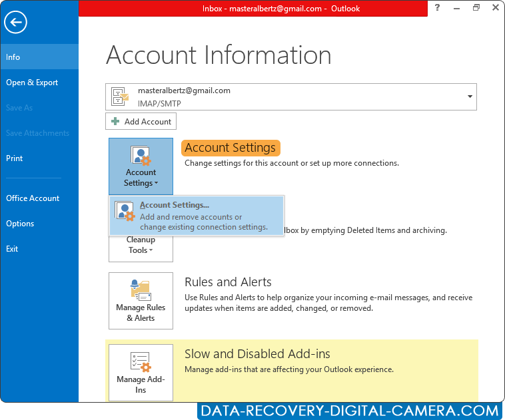Click 'Manage add-ins that are affecting' description
Screen dimensions: 505x420
(x=289, y=369)
